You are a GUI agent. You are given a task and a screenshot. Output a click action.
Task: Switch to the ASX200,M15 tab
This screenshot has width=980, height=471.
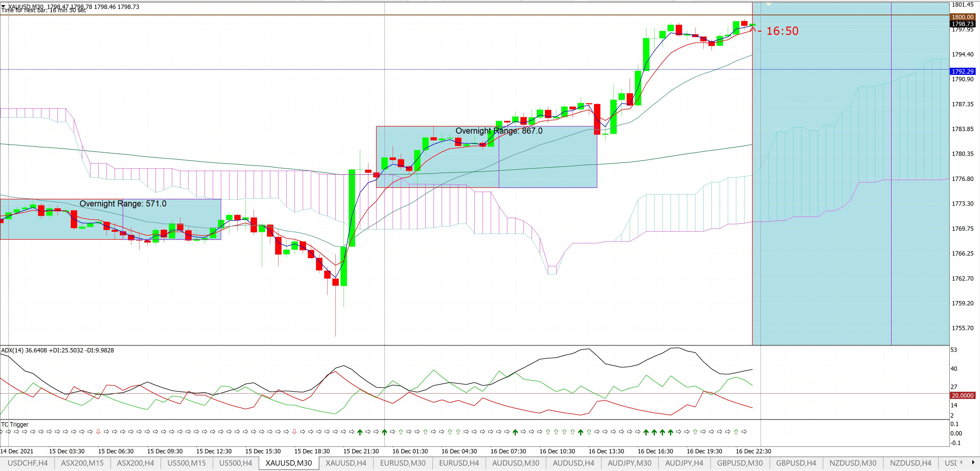(x=82, y=463)
